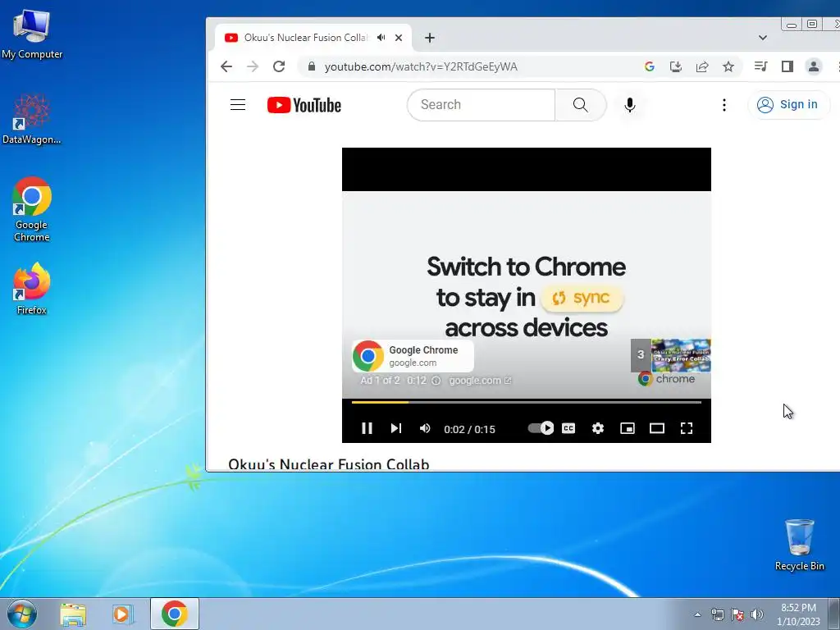This screenshot has height=630, width=840.
Task: Click the Sign in button
Action: coord(788,104)
